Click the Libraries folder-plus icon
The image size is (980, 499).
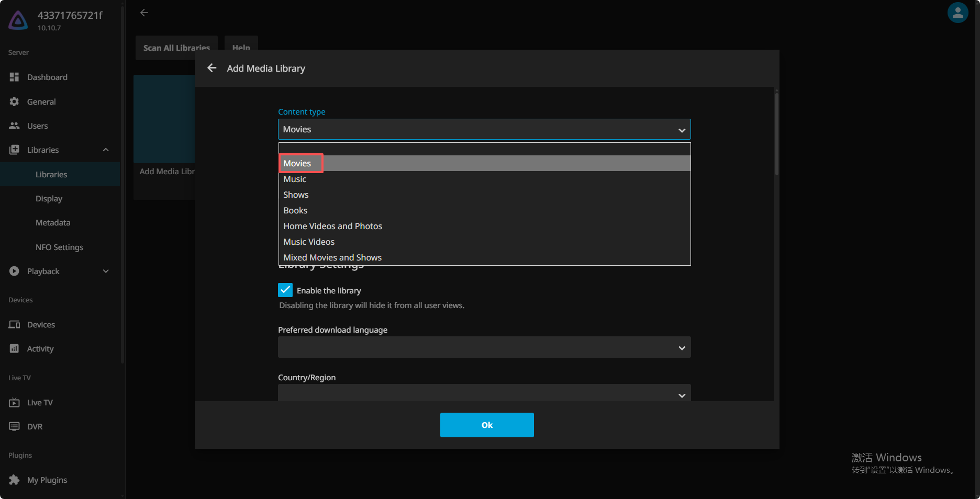coord(14,150)
